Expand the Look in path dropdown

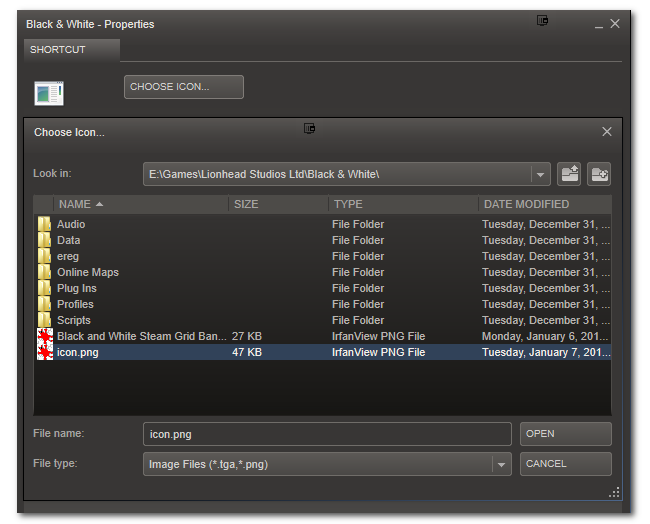(x=540, y=174)
